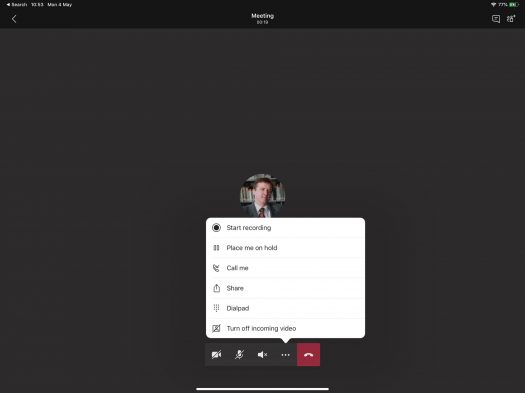
Task: Unmute the microphone in the call bar
Action: (x=239, y=355)
